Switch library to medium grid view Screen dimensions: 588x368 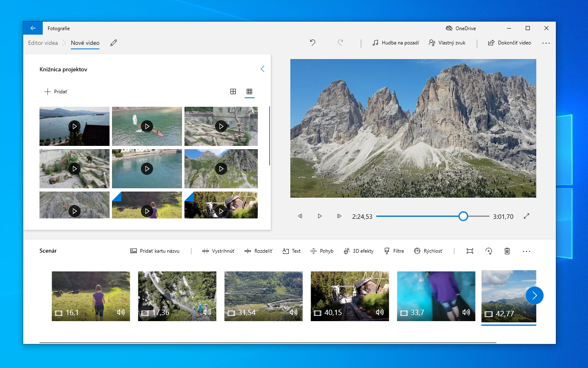click(233, 92)
